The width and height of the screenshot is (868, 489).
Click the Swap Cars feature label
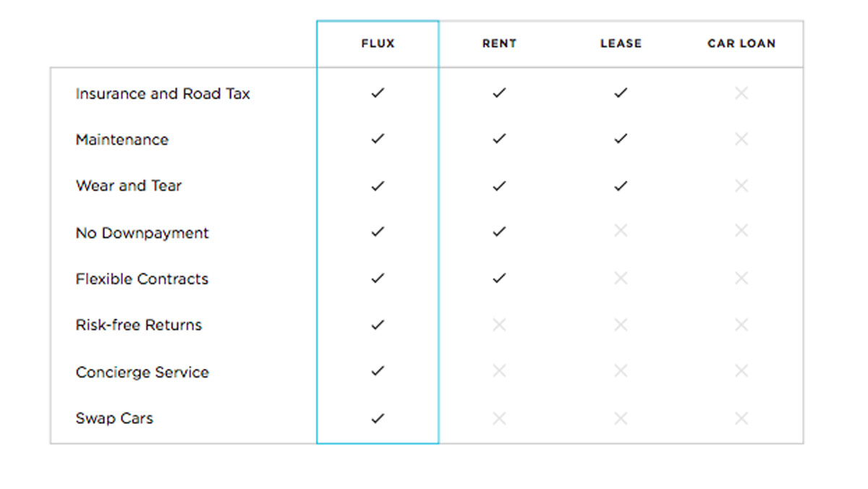point(114,419)
